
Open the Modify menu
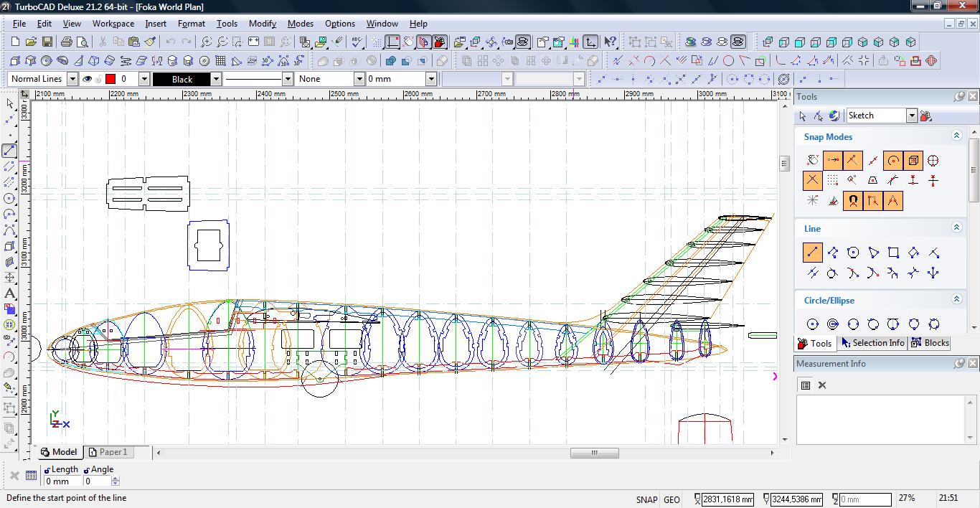(262, 24)
